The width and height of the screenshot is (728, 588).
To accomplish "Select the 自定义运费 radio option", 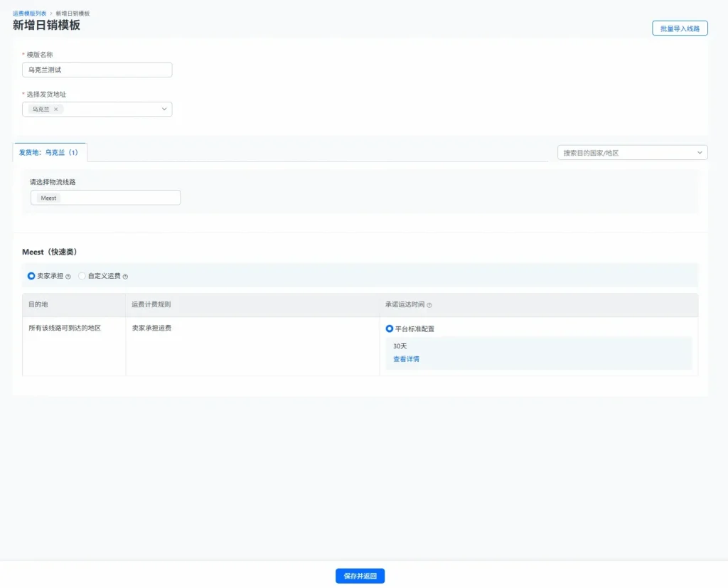I will pyautogui.click(x=82, y=276).
